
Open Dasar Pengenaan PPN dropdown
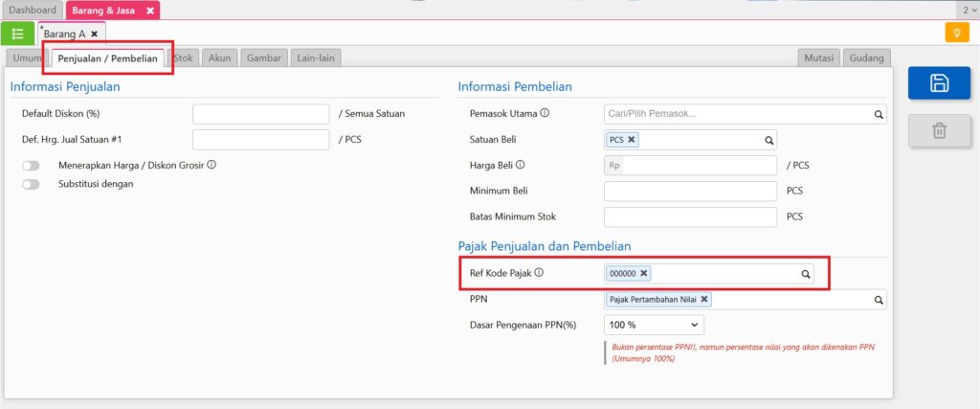coord(654,326)
